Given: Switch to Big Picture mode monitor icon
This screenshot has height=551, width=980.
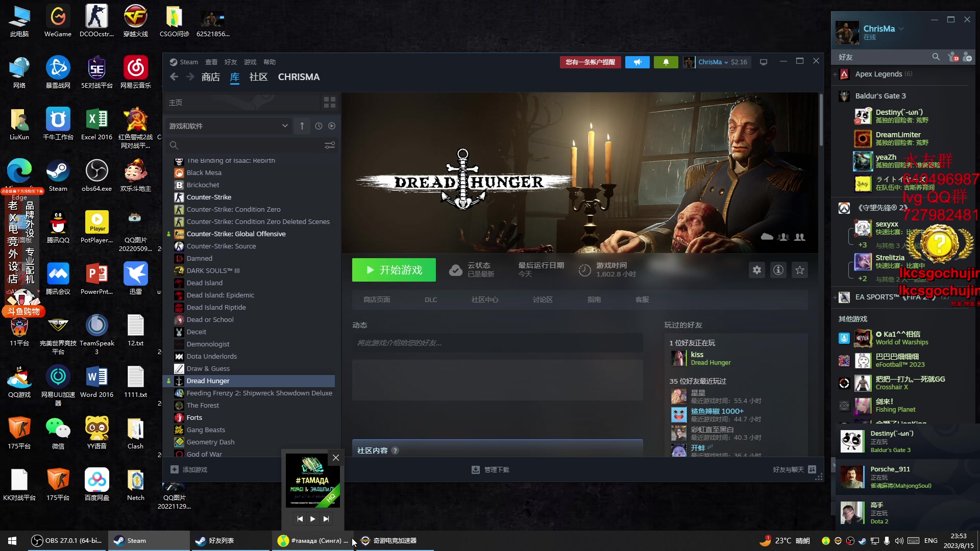Looking at the screenshot, I should click(x=764, y=62).
